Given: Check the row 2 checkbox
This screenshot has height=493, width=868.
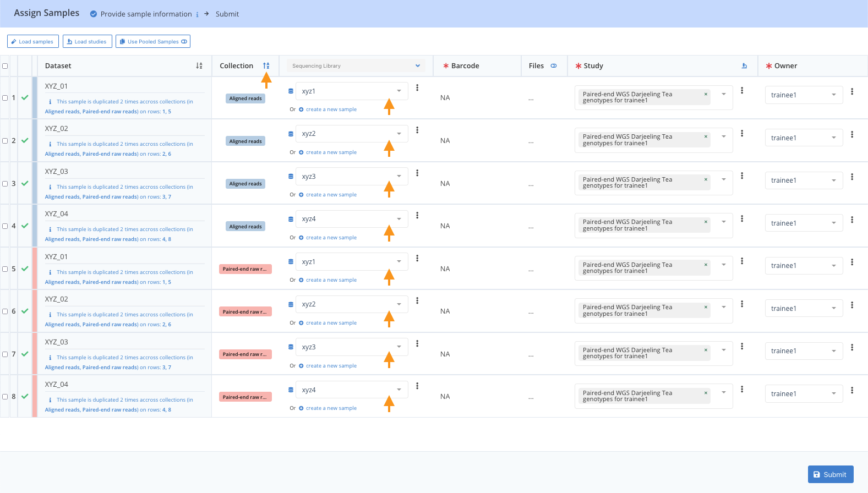Looking at the screenshot, I should tap(5, 141).
